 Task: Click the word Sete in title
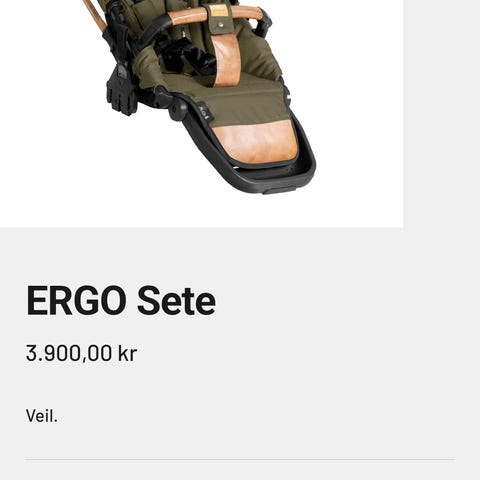point(177,301)
